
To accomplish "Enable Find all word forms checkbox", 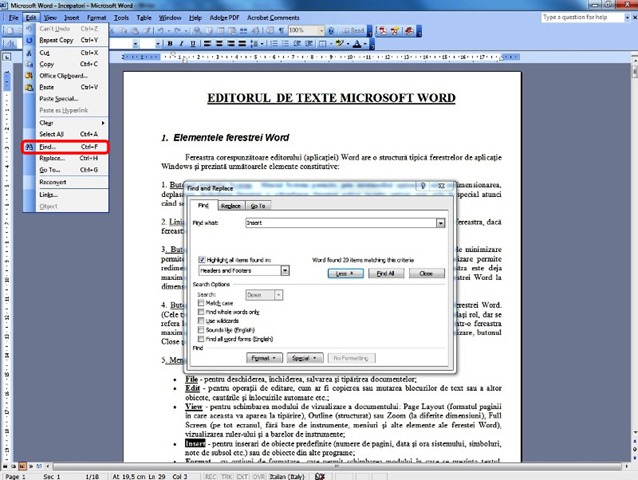I will click(x=201, y=339).
